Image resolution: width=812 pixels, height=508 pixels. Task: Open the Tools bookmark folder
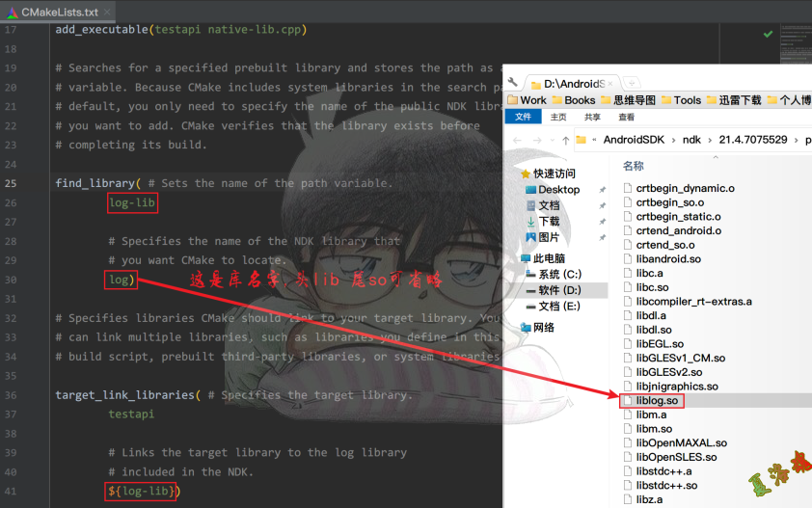point(681,100)
